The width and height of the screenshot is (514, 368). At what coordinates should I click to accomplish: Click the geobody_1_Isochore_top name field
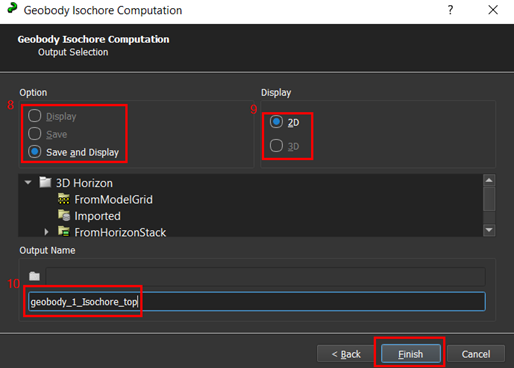(x=257, y=302)
